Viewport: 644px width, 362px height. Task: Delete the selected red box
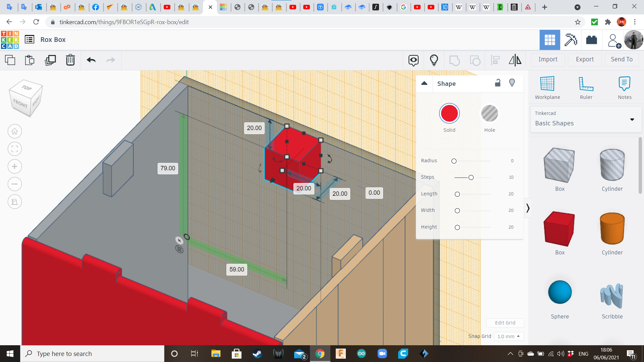tap(70, 60)
